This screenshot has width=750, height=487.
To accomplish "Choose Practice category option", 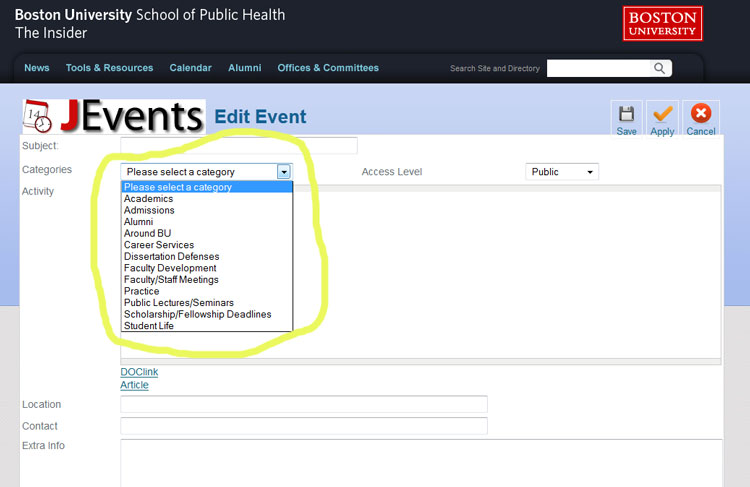I will click(207, 291).
